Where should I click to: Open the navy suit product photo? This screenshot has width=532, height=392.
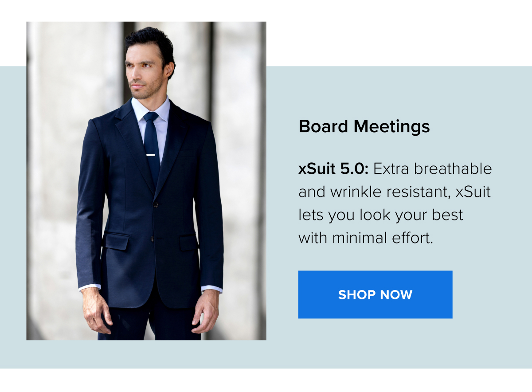146,181
